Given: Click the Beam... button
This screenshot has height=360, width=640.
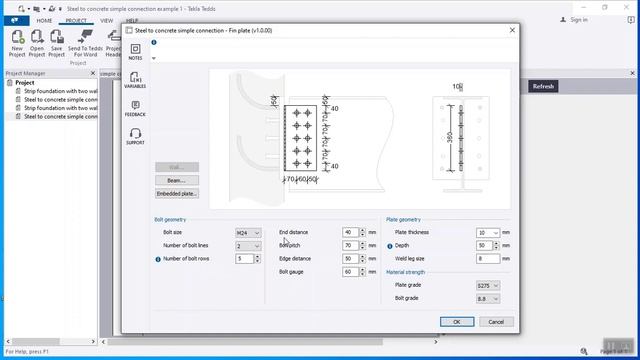Looking at the screenshot, I should [x=177, y=180].
